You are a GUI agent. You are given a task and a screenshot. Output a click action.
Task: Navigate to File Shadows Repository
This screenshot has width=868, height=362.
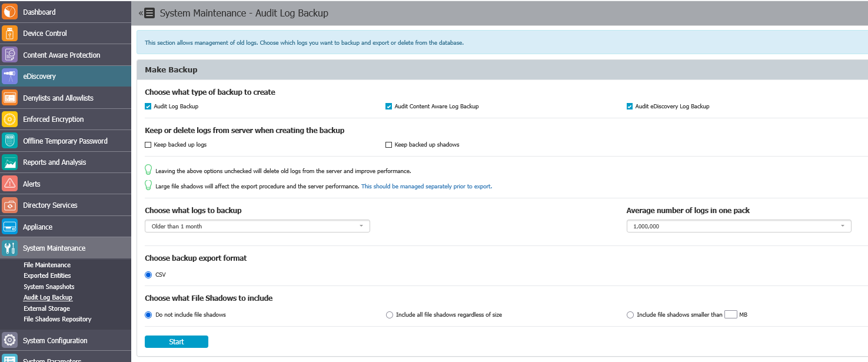coord(57,318)
